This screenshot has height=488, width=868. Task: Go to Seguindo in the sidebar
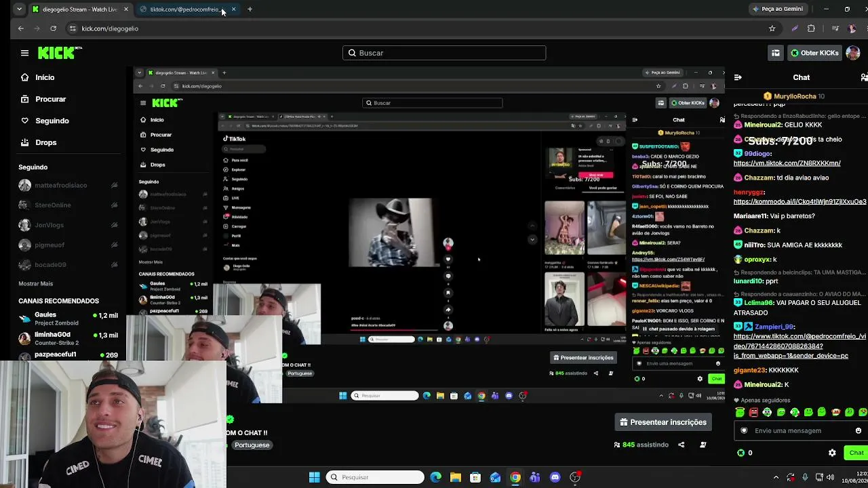point(52,121)
